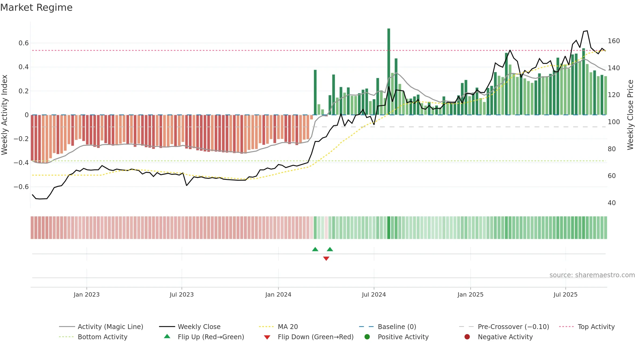
Task: Click the Bottom Activity legend entry
Action: click(93, 337)
